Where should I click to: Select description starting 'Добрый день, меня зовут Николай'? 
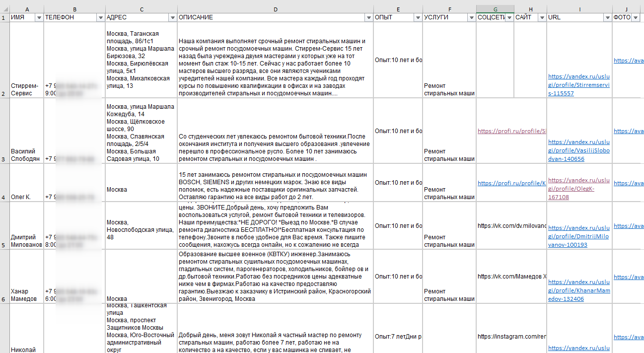(275, 328)
